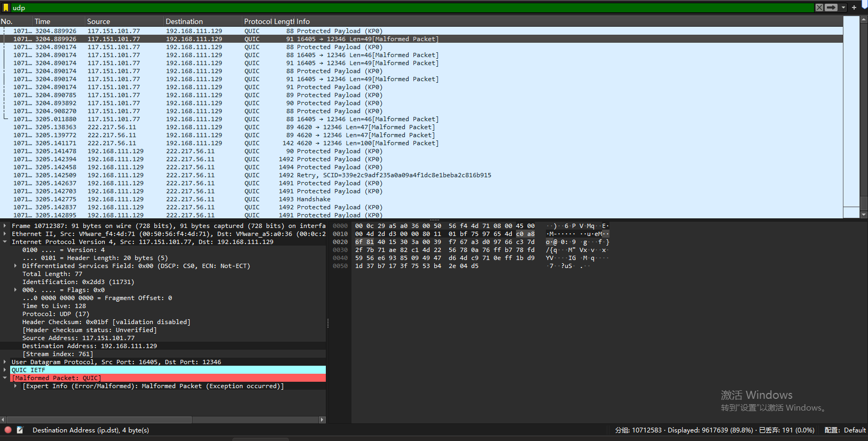Expand the Differentiated Services Field
This screenshot has height=441, width=868.
pyautogui.click(x=15, y=266)
